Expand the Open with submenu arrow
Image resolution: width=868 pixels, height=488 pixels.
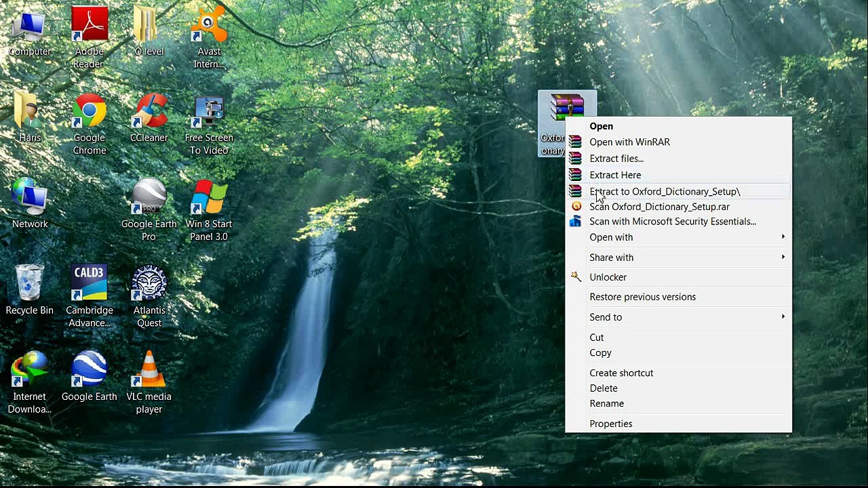point(783,237)
